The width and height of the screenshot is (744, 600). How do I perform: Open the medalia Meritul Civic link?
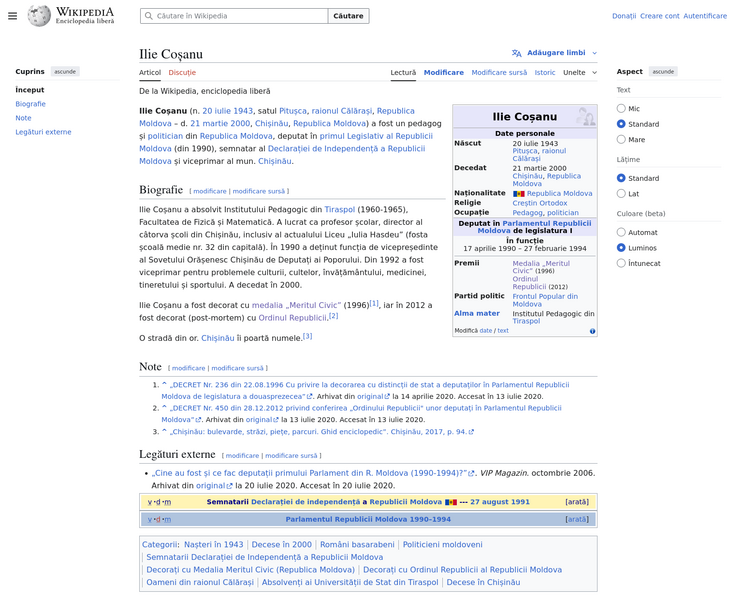297,305
